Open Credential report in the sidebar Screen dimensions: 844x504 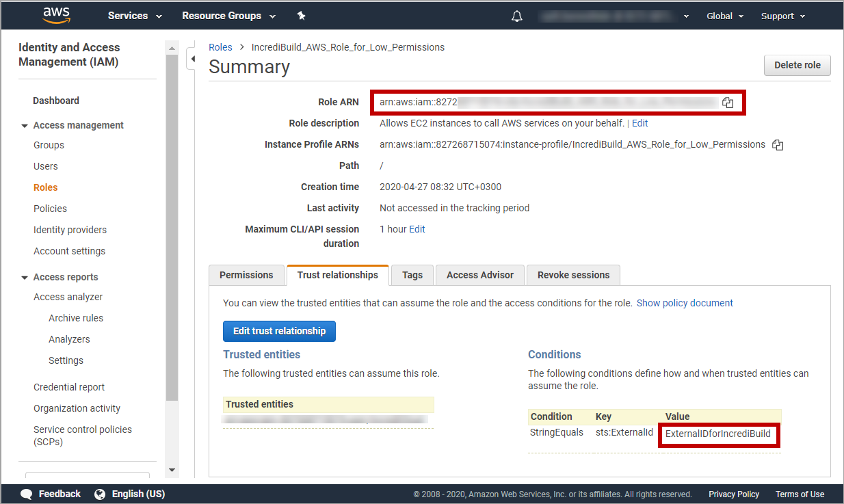pos(69,387)
